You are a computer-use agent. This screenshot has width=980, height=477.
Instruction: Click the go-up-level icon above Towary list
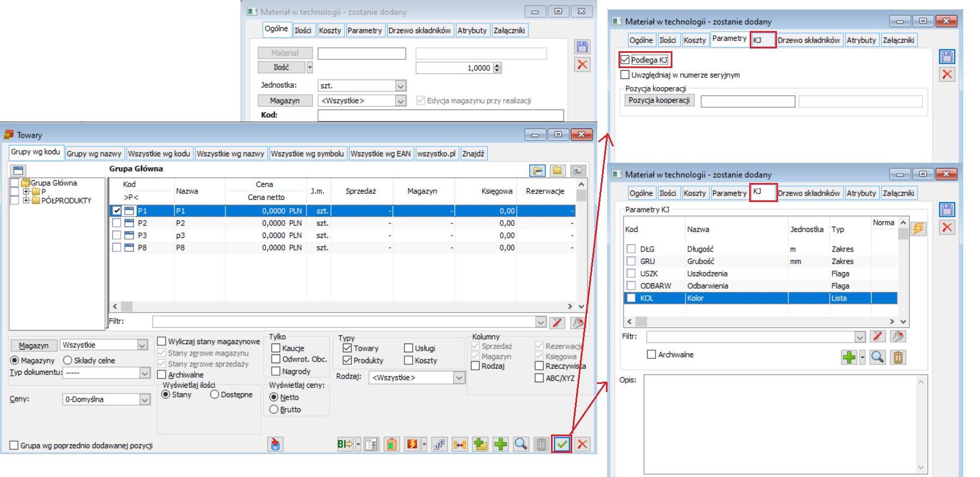coord(578,170)
